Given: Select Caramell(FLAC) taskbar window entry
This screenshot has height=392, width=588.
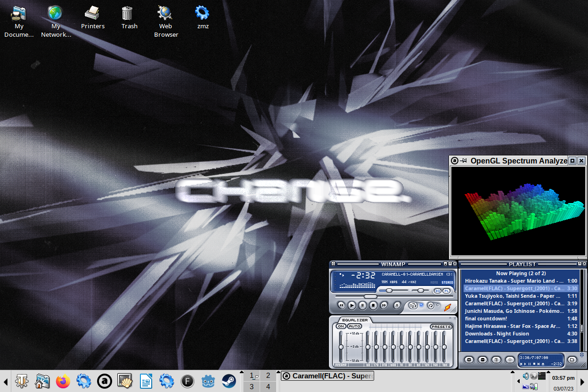Looking at the screenshot, I should (x=327, y=376).
